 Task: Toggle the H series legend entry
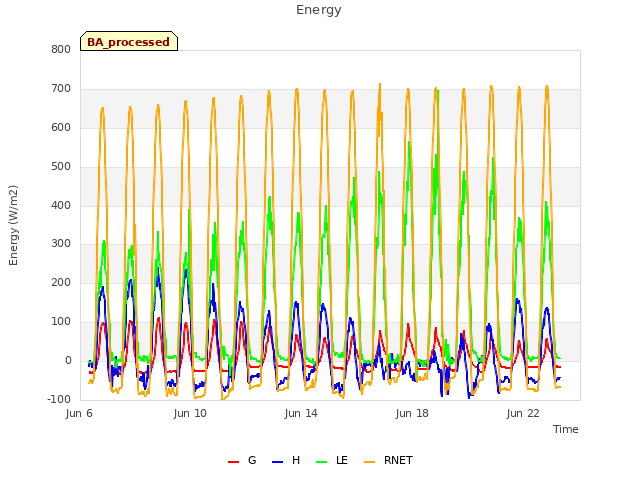coord(286,460)
